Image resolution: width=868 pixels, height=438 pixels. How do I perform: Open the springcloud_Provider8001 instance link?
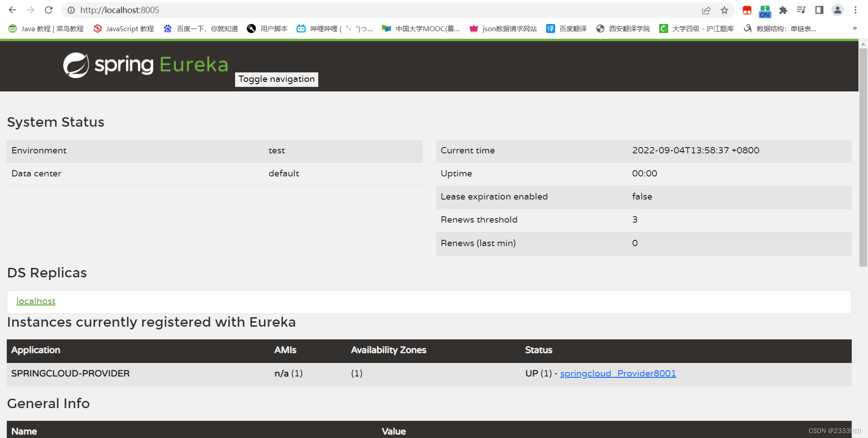[618, 373]
